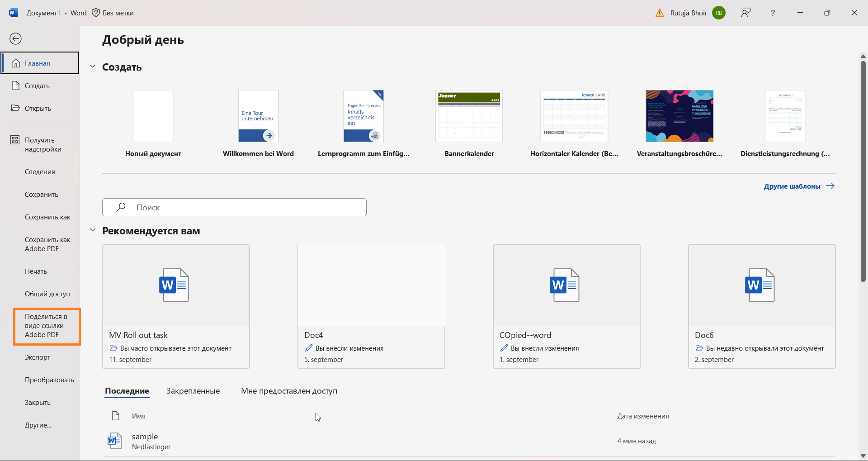Select Преобразовать in the sidebar
Viewport: 868px width, 461px height.
click(x=40, y=380)
